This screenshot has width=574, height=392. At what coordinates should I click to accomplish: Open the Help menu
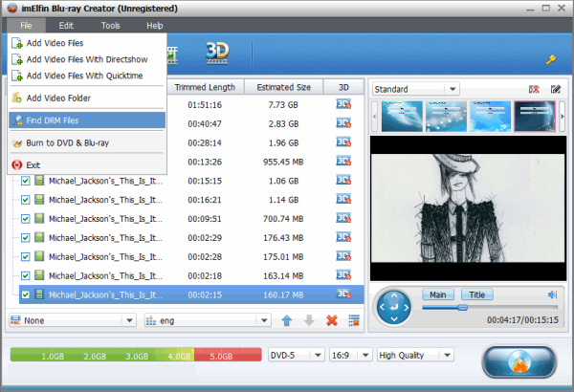(x=154, y=26)
